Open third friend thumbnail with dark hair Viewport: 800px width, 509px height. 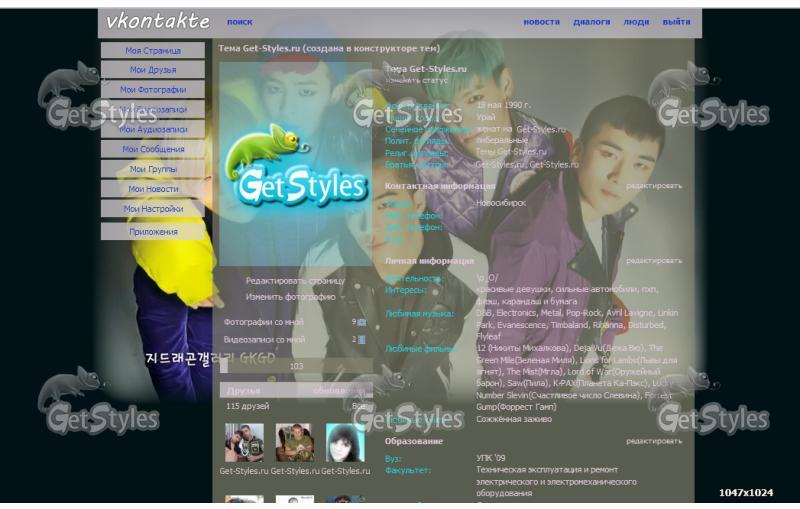point(345,443)
